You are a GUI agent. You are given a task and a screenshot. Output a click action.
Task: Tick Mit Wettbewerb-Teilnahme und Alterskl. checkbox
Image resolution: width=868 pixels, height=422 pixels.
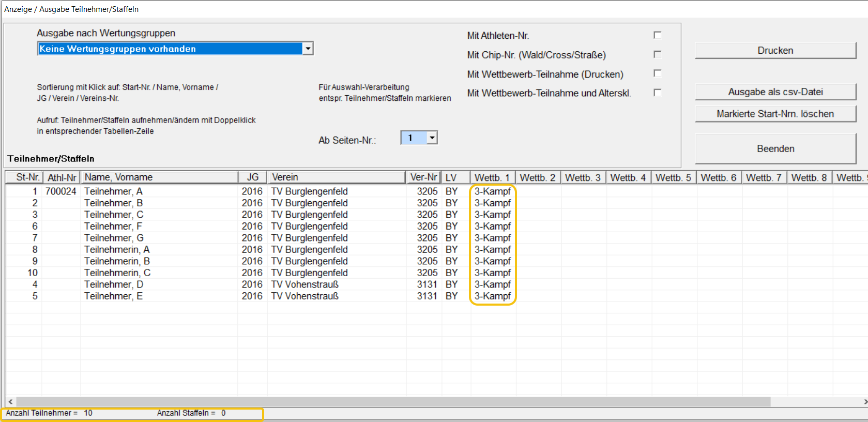(x=657, y=93)
